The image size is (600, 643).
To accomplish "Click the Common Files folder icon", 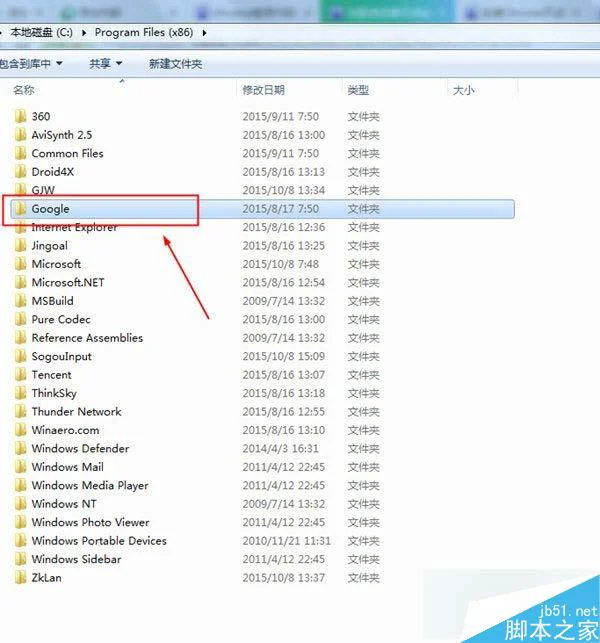I will (x=20, y=153).
